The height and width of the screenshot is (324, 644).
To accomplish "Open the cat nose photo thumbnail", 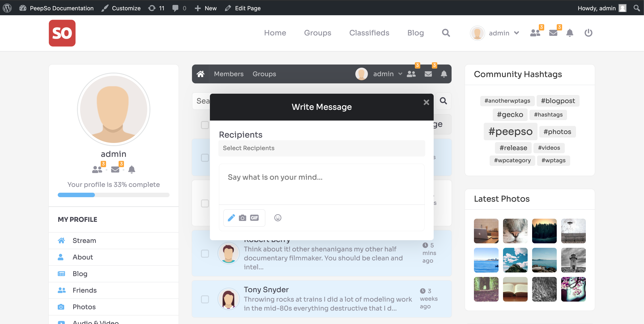I will pyautogui.click(x=515, y=231).
